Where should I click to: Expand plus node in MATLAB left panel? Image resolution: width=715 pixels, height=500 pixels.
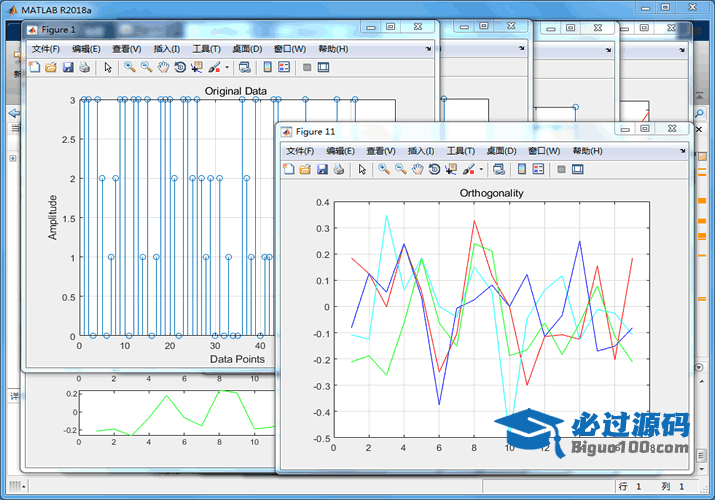point(13,158)
